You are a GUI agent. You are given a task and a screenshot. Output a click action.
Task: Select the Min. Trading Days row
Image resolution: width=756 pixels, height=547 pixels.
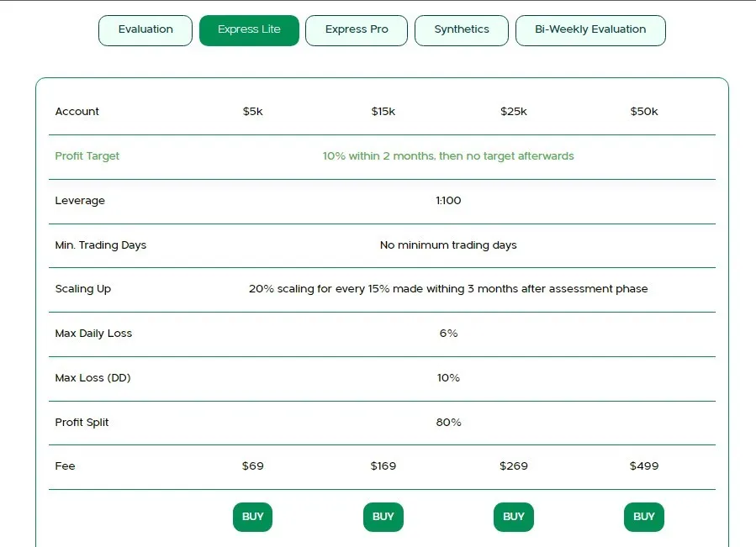101,245
